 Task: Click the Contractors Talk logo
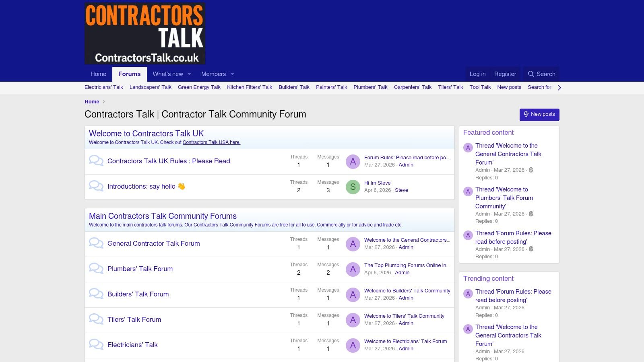145,33
